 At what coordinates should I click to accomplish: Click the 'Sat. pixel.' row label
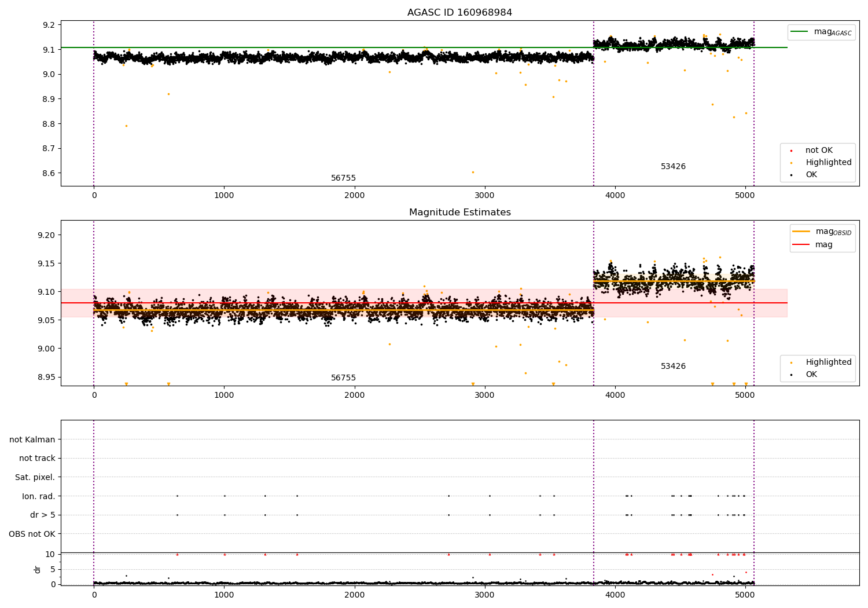[35, 477]
